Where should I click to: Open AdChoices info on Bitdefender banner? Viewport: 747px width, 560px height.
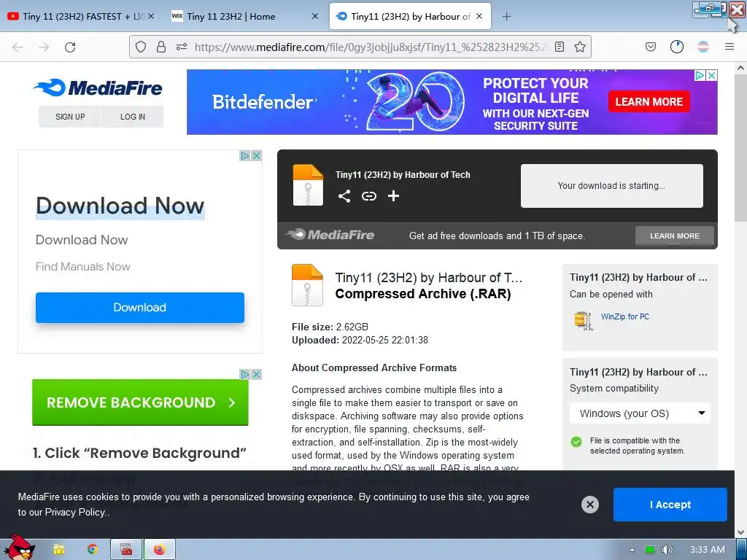tap(700, 75)
